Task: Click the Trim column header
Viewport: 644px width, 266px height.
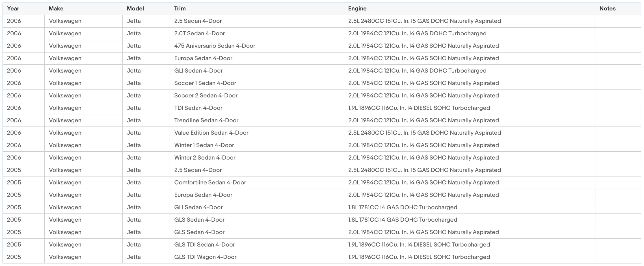Action: [x=180, y=8]
